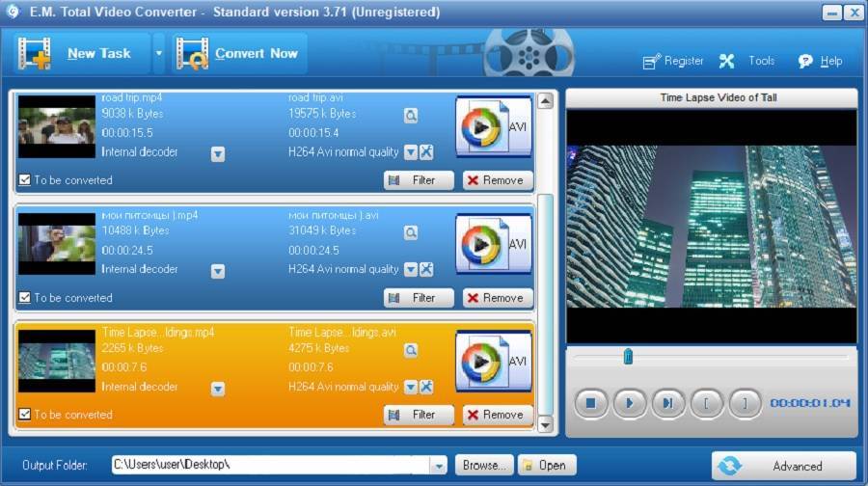Click the preview seek slider handle
Screen dimensions: 868x486
[628, 357]
